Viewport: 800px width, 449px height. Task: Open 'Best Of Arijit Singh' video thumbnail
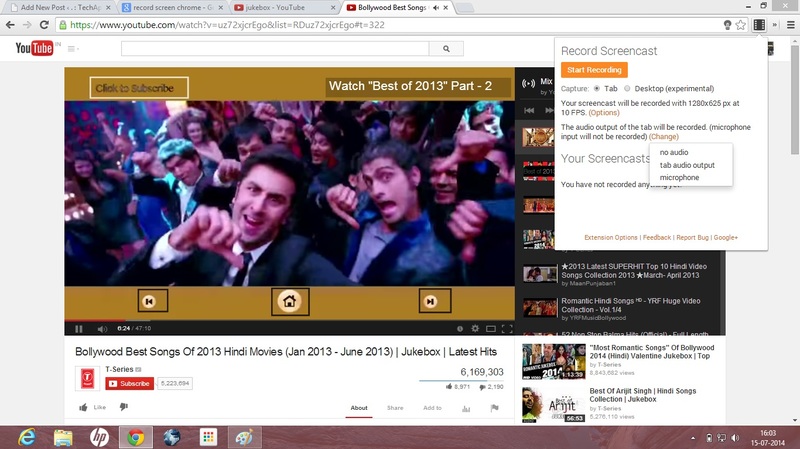coord(554,405)
